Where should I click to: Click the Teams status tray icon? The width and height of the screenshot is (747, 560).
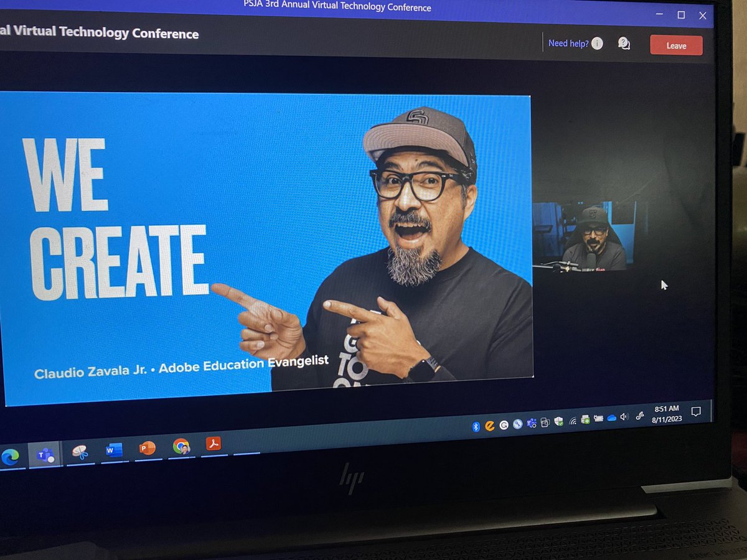[532, 423]
